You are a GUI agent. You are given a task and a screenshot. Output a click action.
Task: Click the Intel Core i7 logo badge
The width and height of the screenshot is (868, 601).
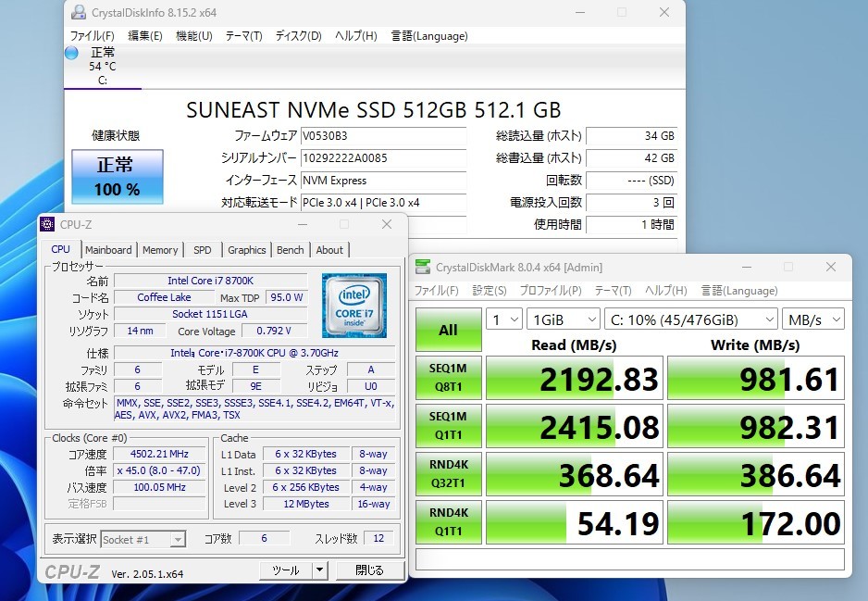354,306
